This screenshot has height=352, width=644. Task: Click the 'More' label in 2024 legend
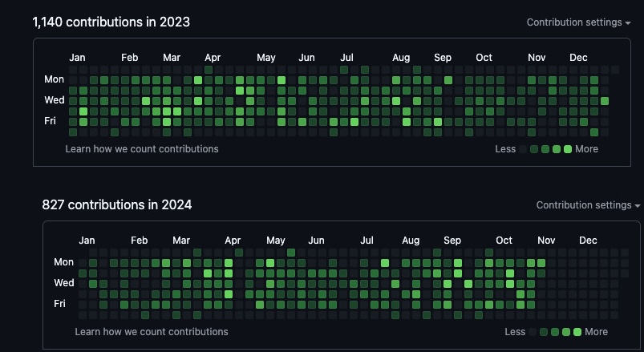point(596,332)
